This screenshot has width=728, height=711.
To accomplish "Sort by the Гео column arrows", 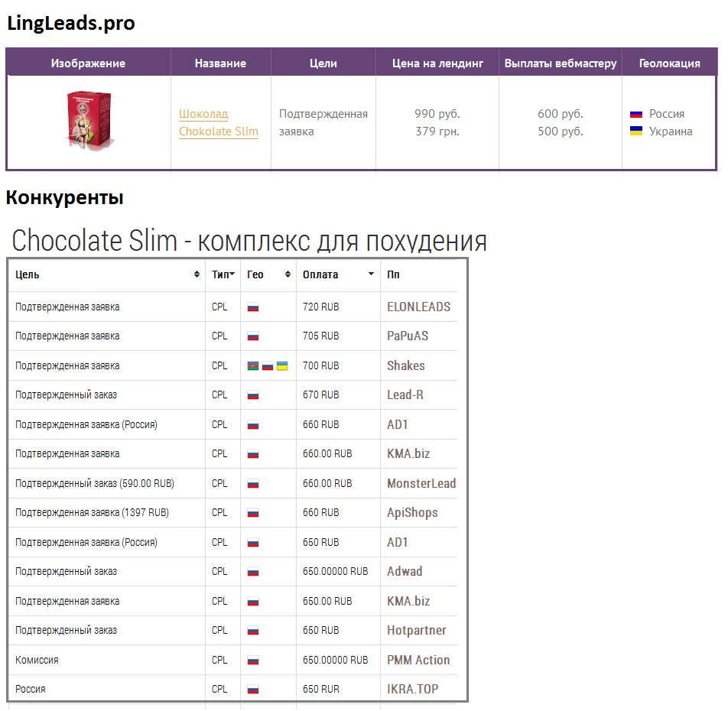I will click(x=288, y=274).
